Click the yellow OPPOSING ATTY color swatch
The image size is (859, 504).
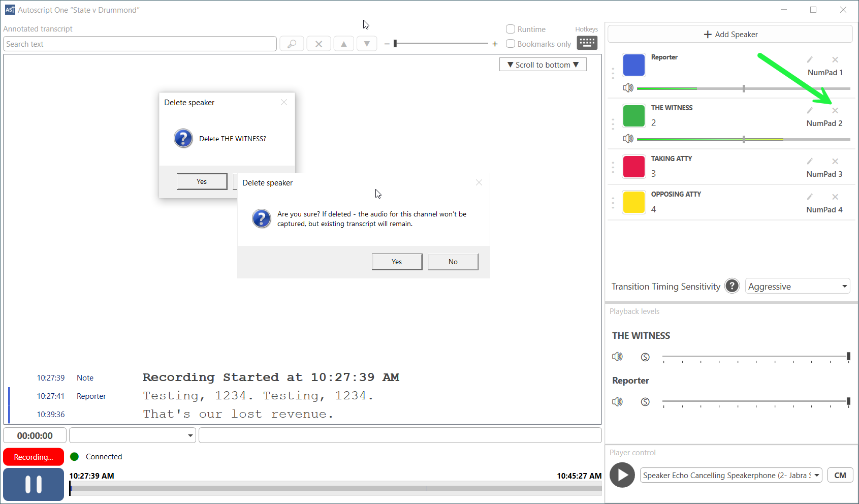(x=634, y=202)
